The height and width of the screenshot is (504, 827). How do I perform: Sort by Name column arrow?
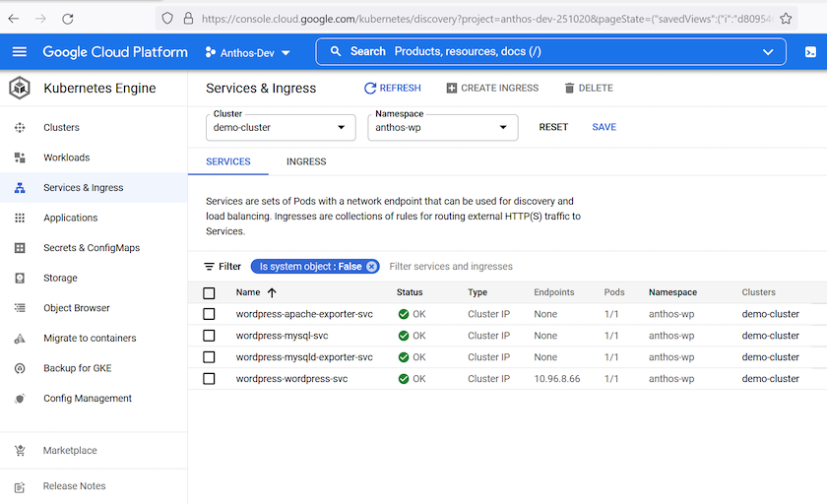[272, 292]
